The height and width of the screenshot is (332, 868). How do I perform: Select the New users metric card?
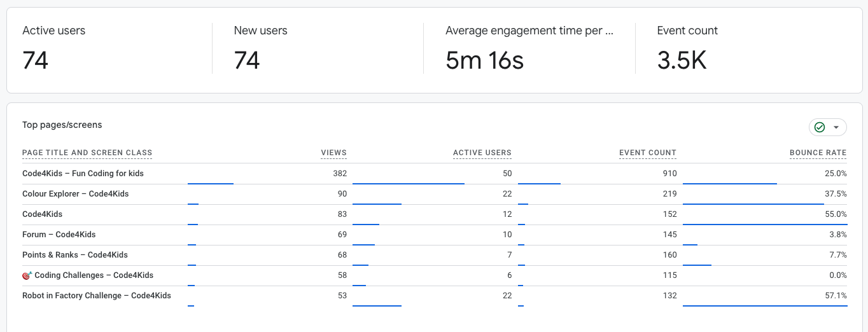(318, 50)
